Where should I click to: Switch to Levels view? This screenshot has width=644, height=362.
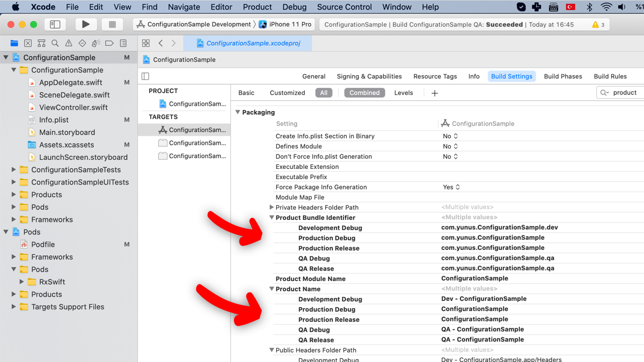[404, 93]
